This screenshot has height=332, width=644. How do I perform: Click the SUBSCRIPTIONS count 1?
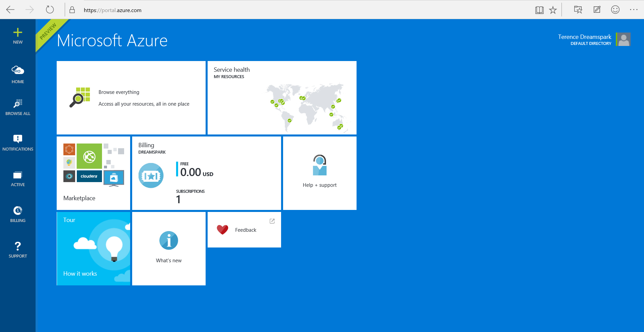[178, 200]
